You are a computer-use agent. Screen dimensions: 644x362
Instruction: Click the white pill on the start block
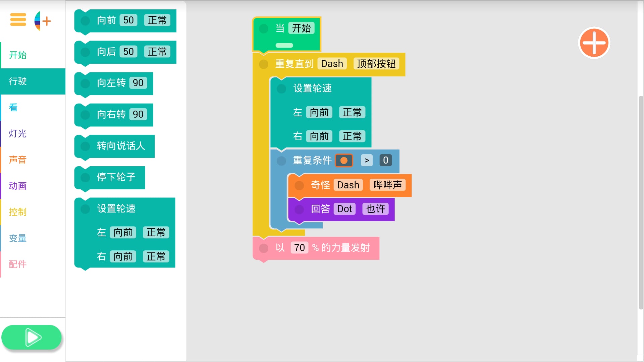coord(284,45)
